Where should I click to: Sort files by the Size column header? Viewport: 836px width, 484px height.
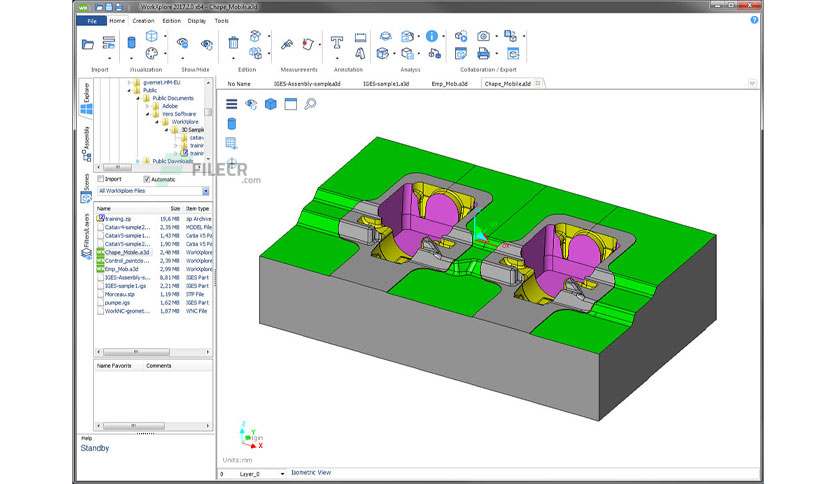click(x=173, y=208)
